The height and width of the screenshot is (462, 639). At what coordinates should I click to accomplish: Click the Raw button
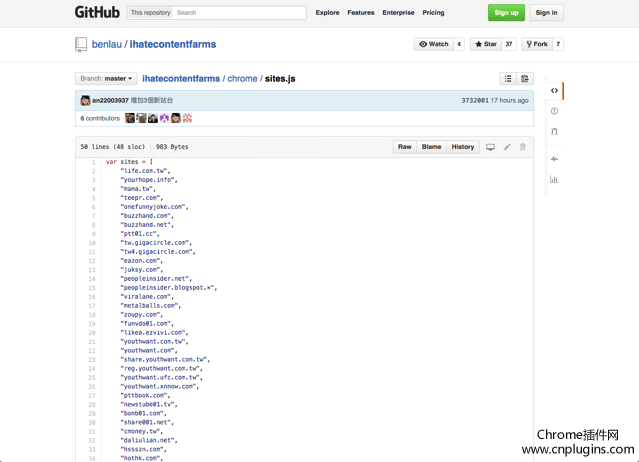[404, 147]
